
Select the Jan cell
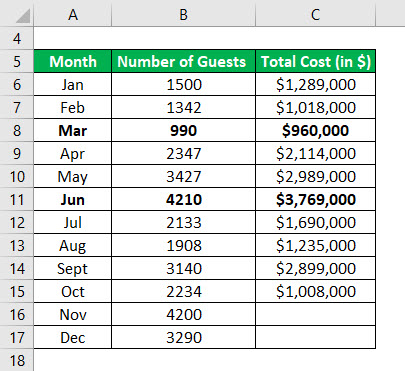click(73, 84)
